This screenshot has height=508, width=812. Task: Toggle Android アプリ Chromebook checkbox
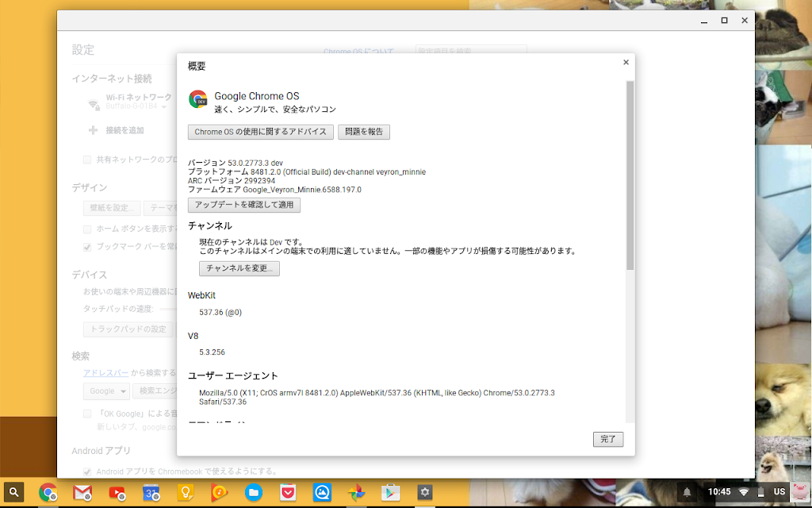pyautogui.click(x=87, y=471)
